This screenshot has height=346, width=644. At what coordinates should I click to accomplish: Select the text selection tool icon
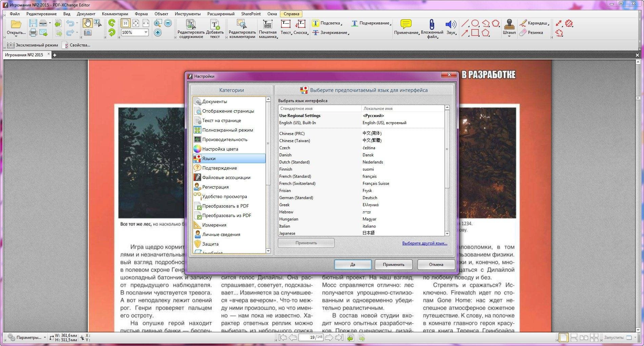[98, 23]
